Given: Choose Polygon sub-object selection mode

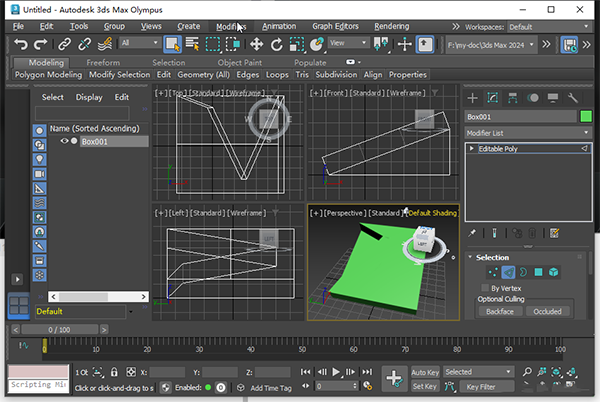Looking at the screenshot, I should point(541,272).
